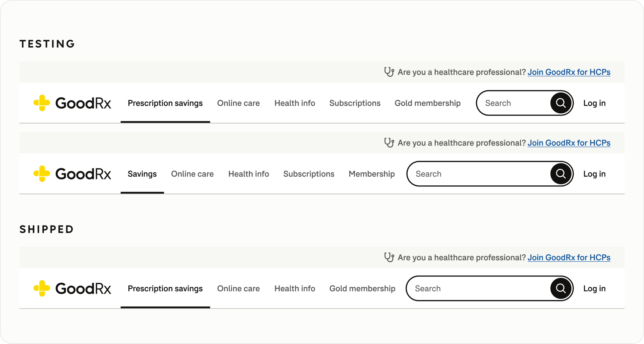The image size is (644, 344).
Task: Click Log in on the Shipped navbar
Action: pos(595,288)
